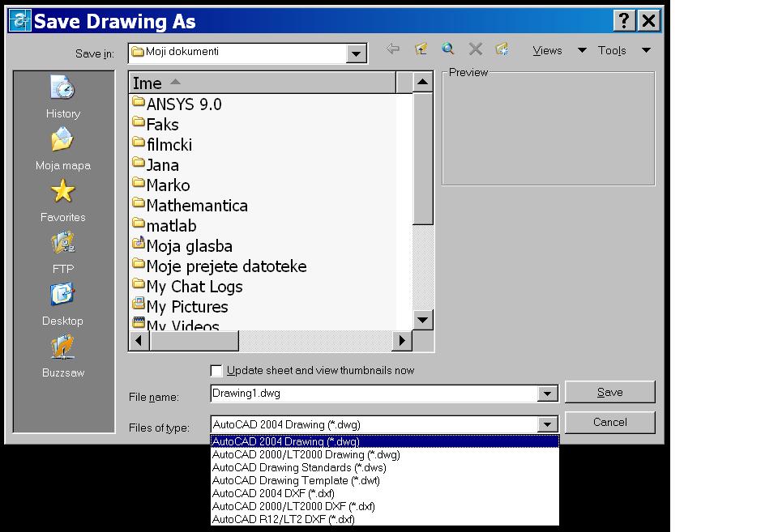Open the Tools dropdown arrow
Screen dimensions: 778x532
tap(646, 50)
